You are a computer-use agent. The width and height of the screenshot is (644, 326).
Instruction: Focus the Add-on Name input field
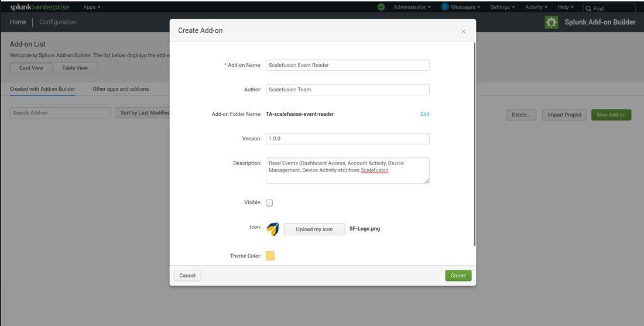pyautogui.click(x=347, y=65)
